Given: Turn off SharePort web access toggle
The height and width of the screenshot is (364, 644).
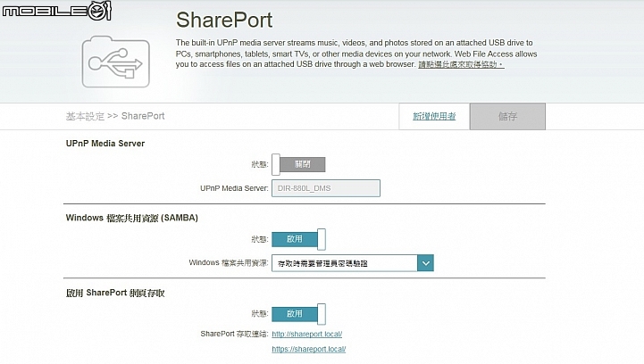Looking at the screenshot, I should [x=298, y=314].
